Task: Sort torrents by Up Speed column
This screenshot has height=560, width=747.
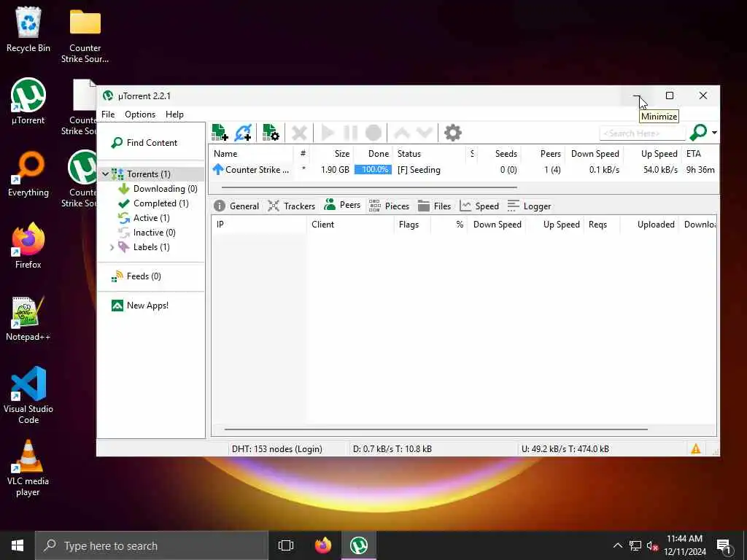Action: click(651, 153)
